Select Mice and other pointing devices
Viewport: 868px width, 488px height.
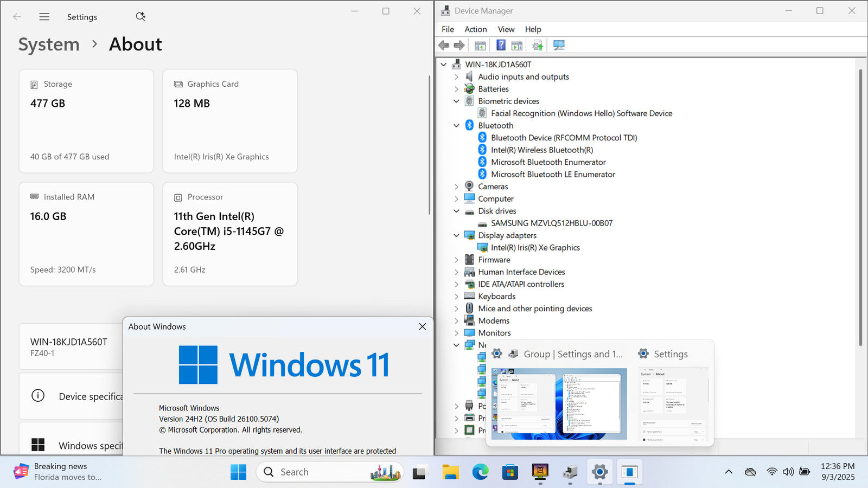tap(535, 309)
